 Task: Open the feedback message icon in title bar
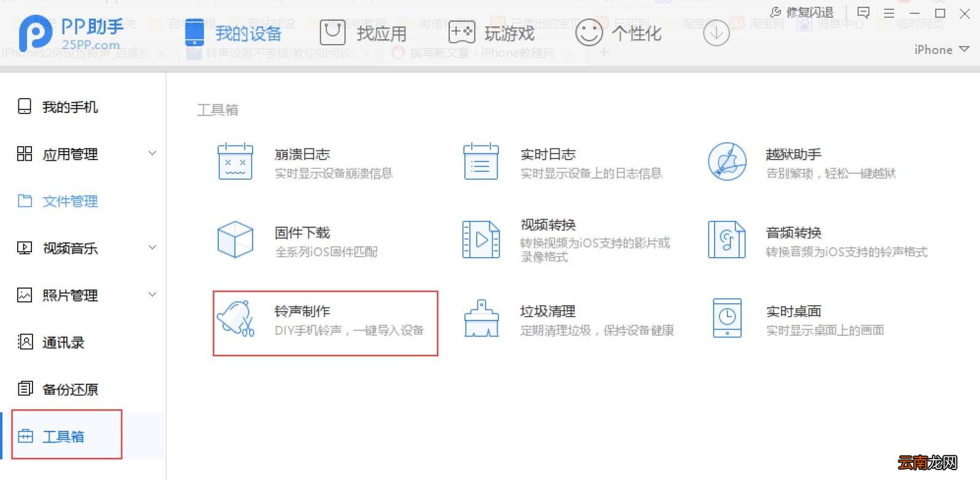863,12
